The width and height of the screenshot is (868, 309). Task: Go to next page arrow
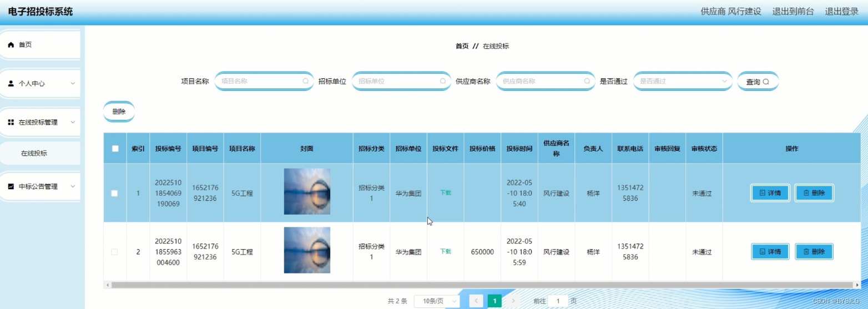point(513,301)
